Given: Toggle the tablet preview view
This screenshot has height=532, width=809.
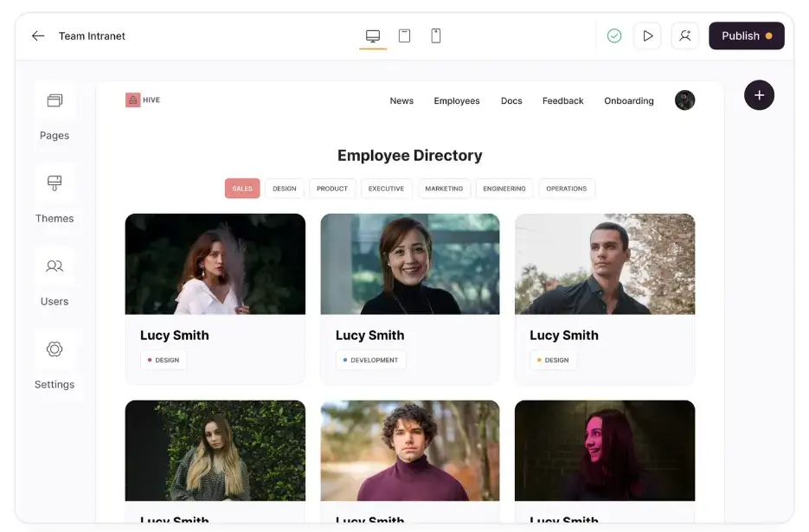Looking at the screenshot, I should pos(404,35).
